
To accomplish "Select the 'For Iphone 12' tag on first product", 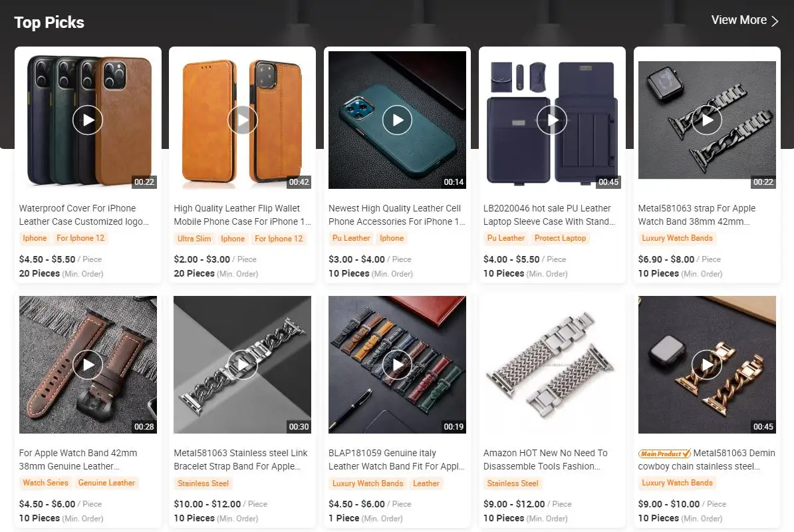I will click(80, 238).
